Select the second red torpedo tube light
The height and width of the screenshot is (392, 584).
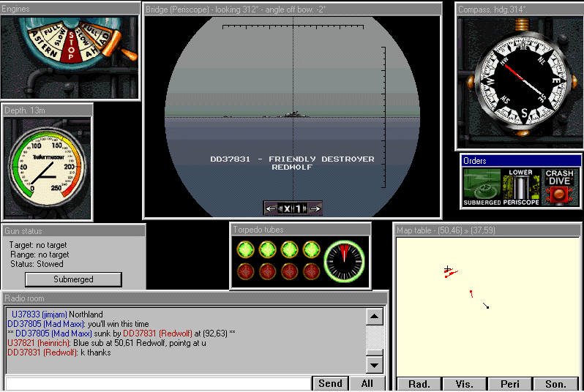point(267,271)
